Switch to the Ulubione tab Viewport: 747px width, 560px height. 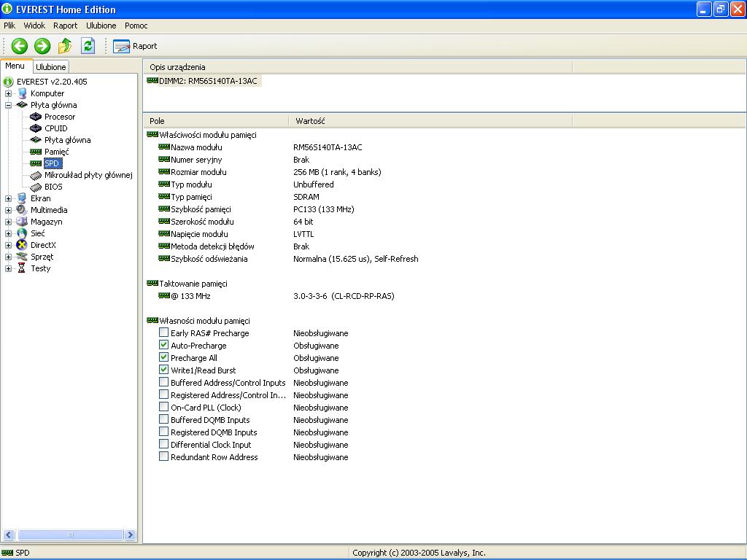[x=51, y=67]
